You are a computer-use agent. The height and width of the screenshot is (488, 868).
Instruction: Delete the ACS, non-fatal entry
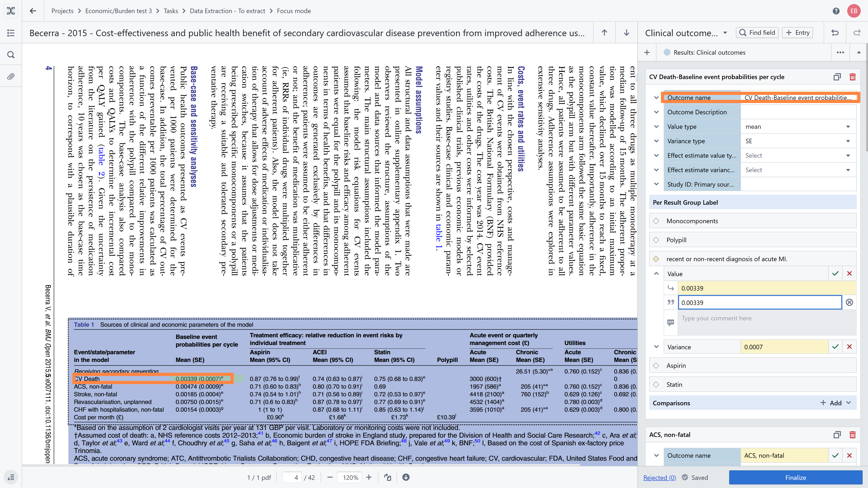click(x=852, y=434)
